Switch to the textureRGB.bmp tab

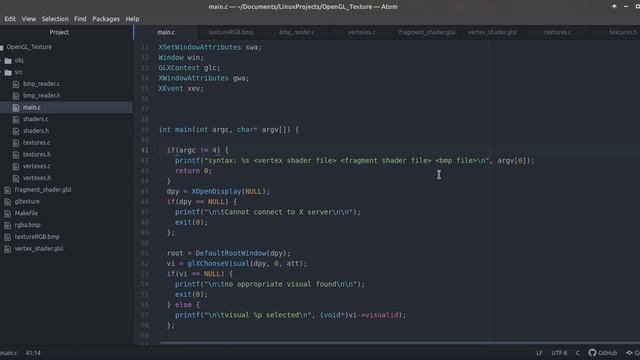231,32
